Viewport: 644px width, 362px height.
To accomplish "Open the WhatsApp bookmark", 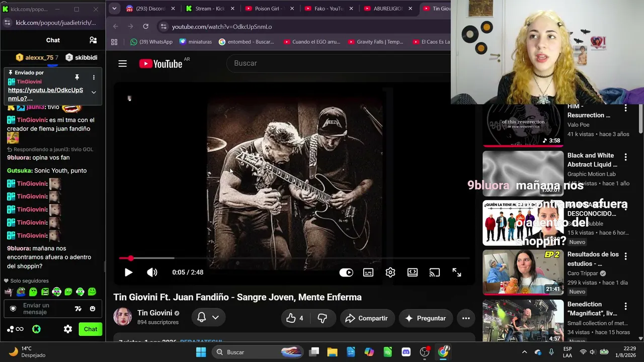I will coord(151,42).
